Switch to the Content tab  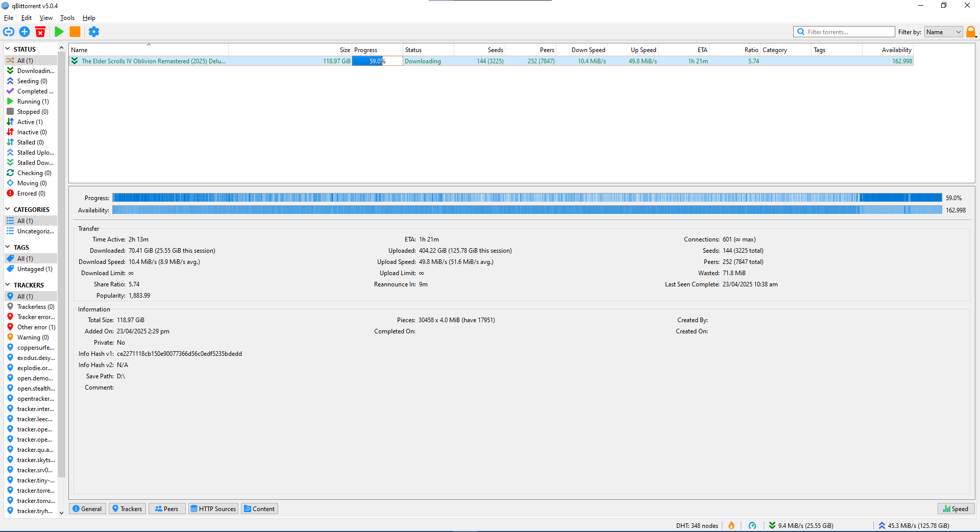click(x=259, y=509)
